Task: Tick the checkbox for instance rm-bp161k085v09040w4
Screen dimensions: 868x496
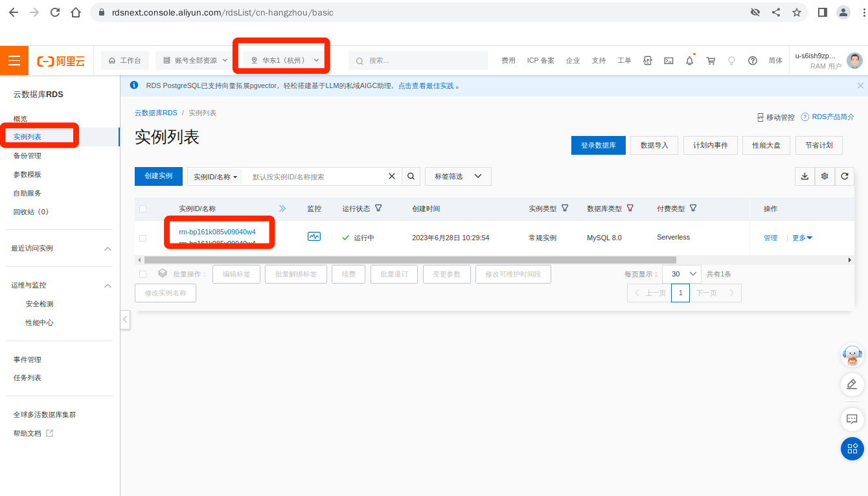Action: pyautogui.click(x=143, y=238)
